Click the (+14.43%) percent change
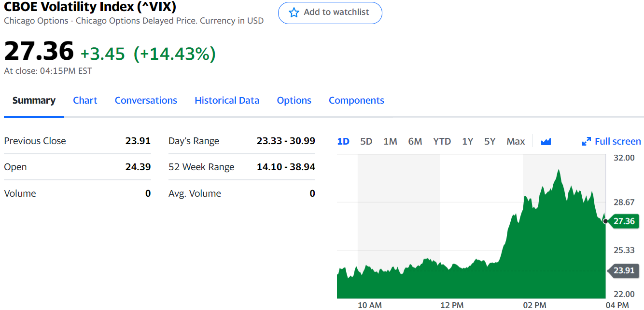644x310 pixels. click(174, 54)
